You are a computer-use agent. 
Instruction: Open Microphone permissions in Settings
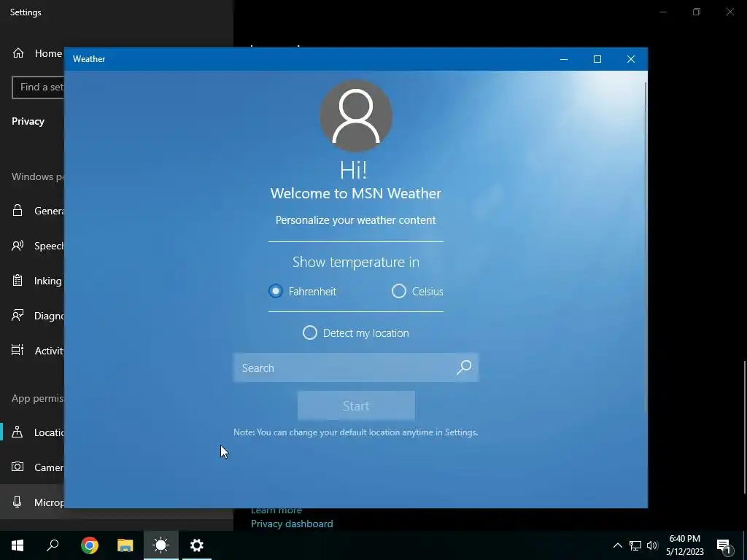tap(34, 502)
